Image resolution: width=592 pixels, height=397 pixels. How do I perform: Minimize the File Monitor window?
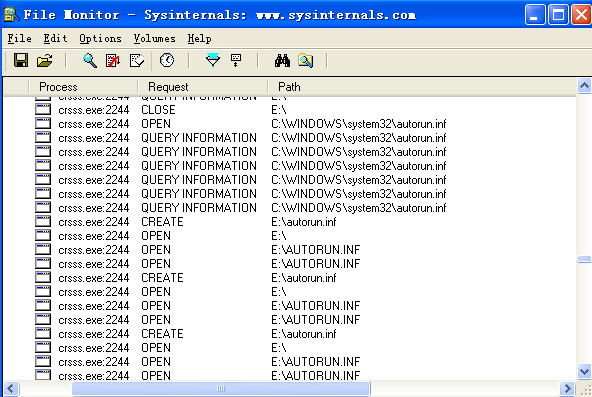(x=535, y=15)
